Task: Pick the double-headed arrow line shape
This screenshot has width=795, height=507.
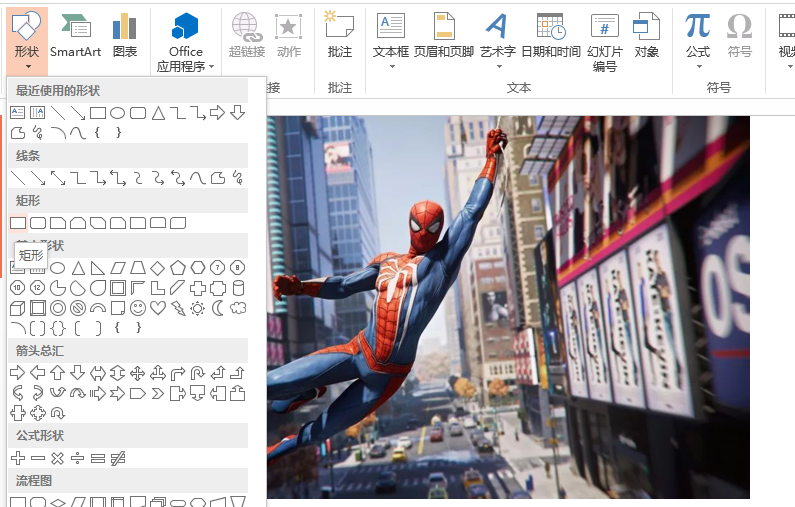Action: (x=58, y=178)
